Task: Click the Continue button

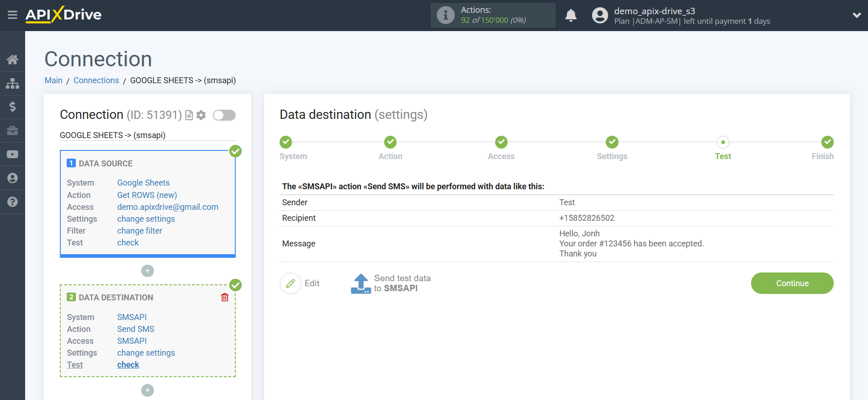Action: 792,283
